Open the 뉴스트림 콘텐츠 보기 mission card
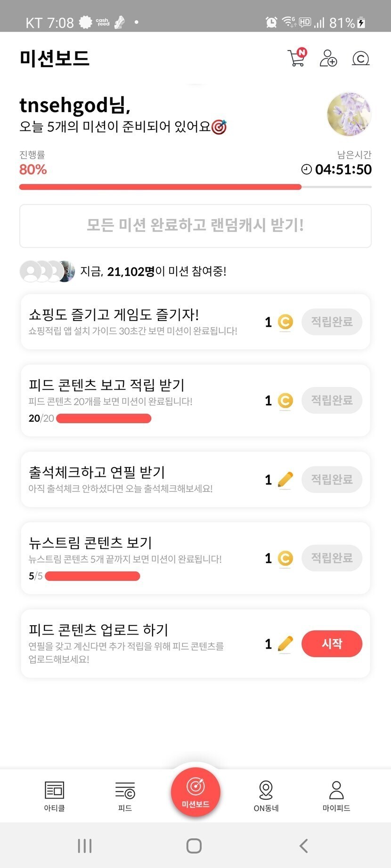391x868 pixels. coord(141,557)
